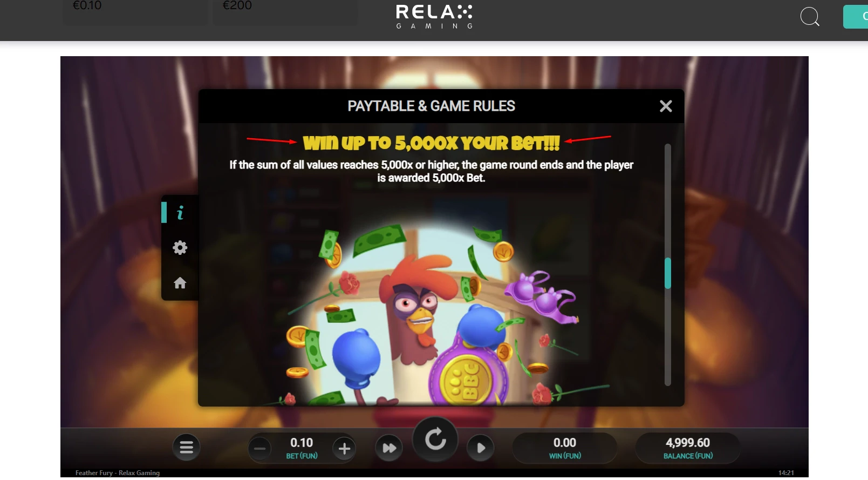Close the Paytable & Game Rules dialog
The width and height of the screenshot is (868, 480).
[666, 106]
